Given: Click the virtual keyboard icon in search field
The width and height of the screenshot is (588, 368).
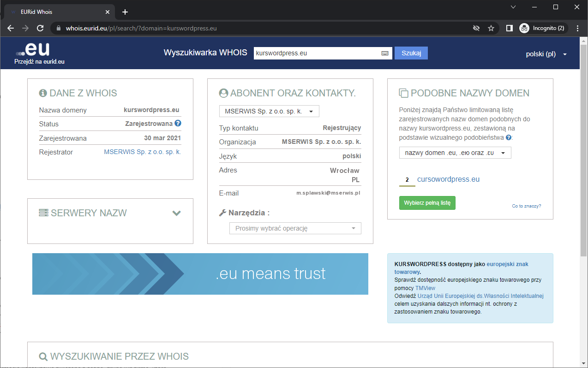Looking at the screenshot, I should (x=384, y=53).
